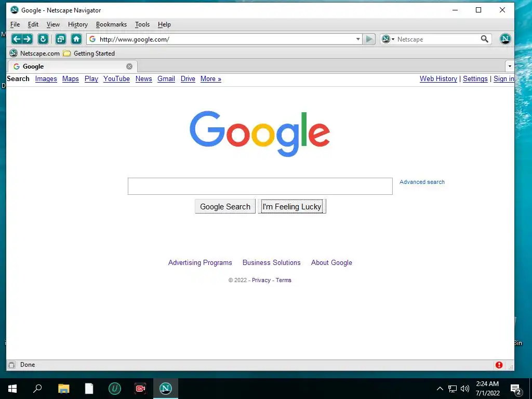The width and height of the screenshot is (532, 399).
Task: Show hidden system tray icons
Action: coord(440,389)
